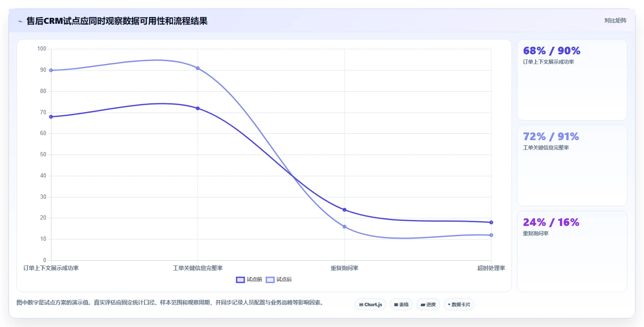Click the 72% / 91% value
Screen dimensions: 644x327
pyautogui.click(x=551, y=136)
